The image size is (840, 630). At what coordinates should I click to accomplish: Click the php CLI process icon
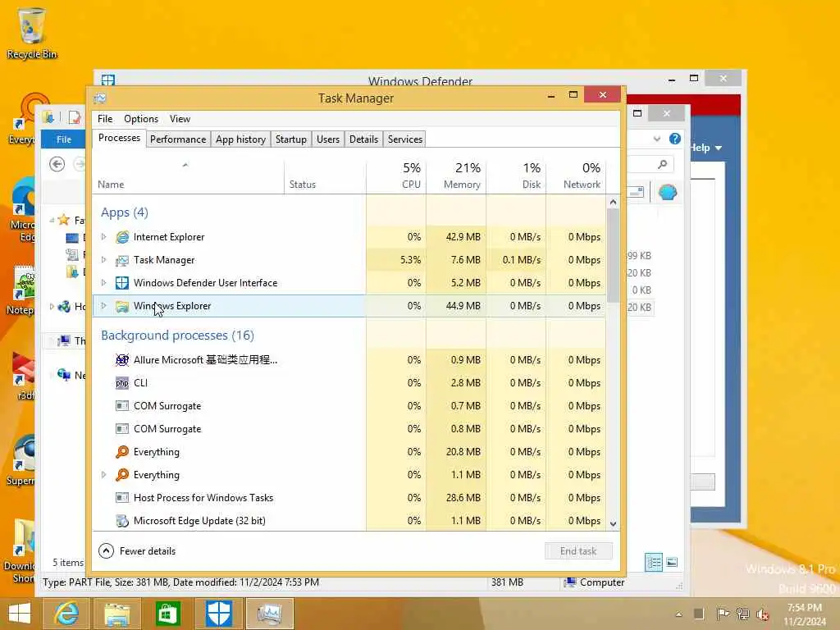122,383
